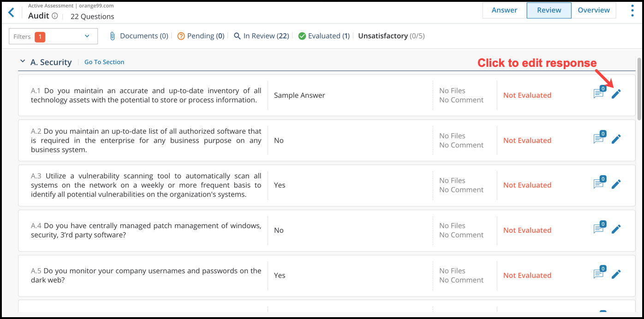Click the "No" answer of question A.4
The width and height of the screenshot is (644, 319).
279,230
